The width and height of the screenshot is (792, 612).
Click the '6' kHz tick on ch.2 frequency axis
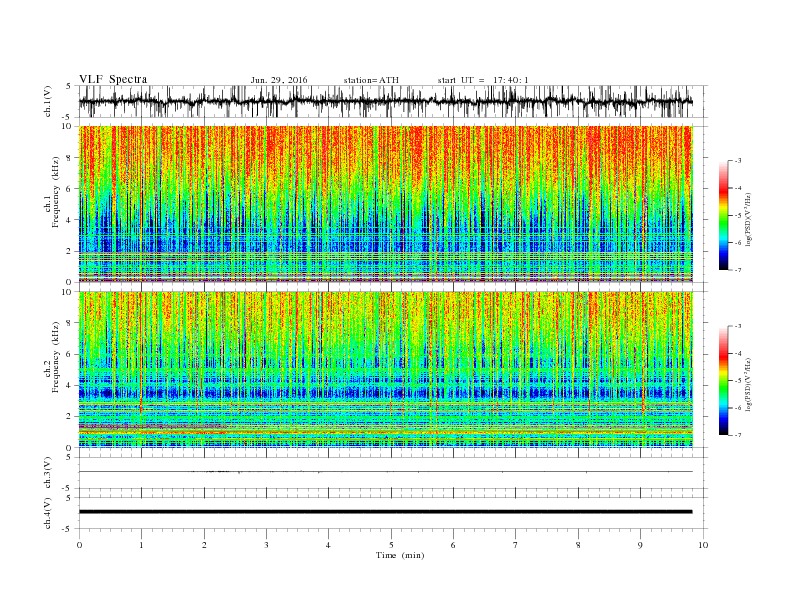point(70,354)
